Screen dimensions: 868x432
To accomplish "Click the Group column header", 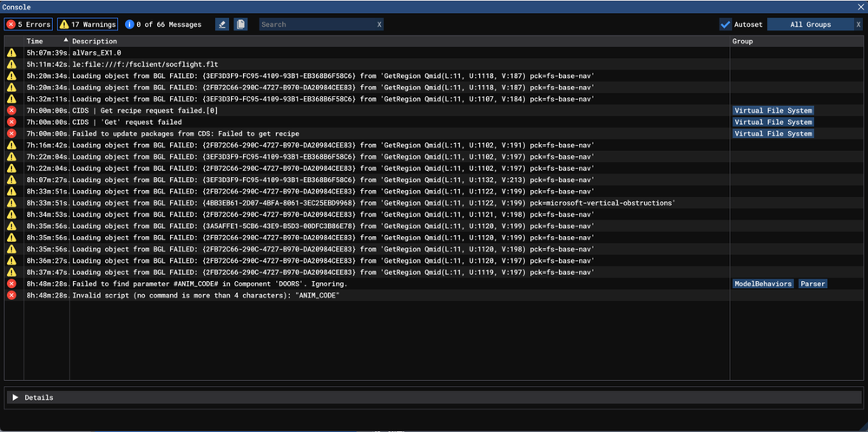I will (742, 41).
